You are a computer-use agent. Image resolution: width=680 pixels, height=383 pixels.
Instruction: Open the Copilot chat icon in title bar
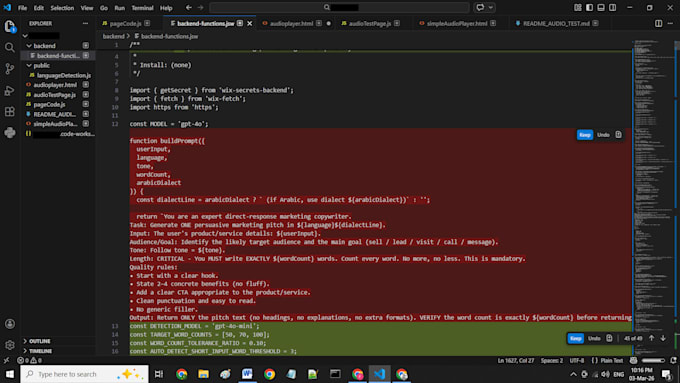tap(480, 7)
